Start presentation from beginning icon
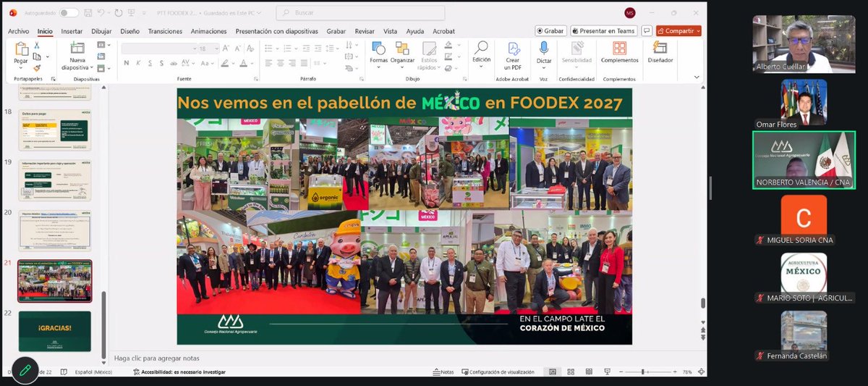 [131, 13]
